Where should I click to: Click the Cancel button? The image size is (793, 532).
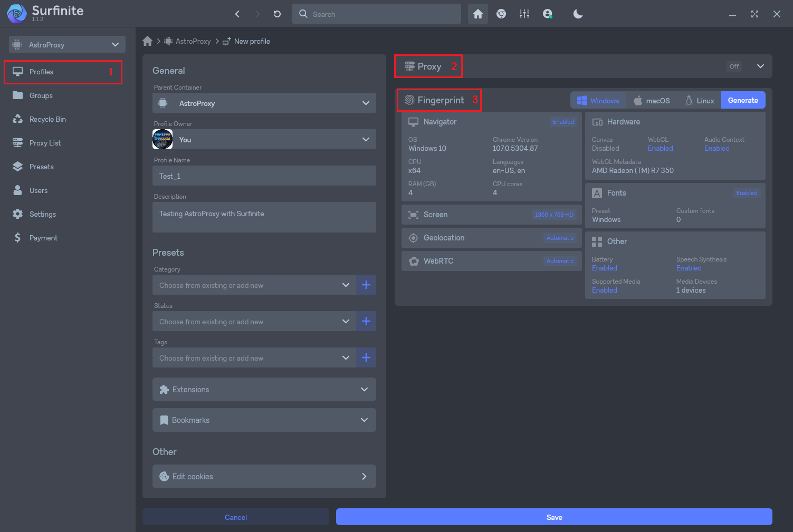(236, 517)
